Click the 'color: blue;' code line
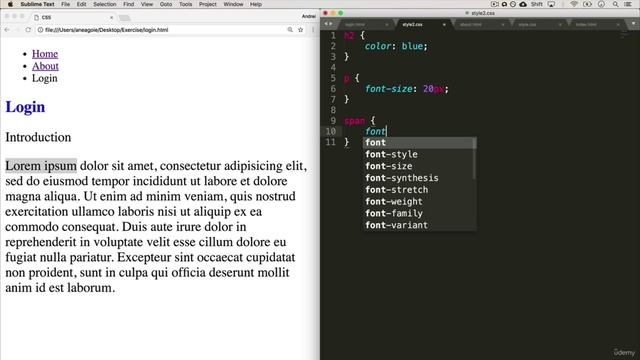 (396, 46)
